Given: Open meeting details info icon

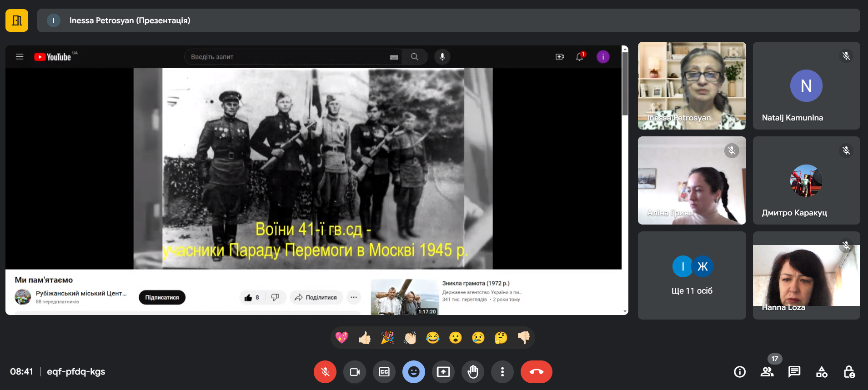Looking at the screenshot, I should (x=740, y=372).
